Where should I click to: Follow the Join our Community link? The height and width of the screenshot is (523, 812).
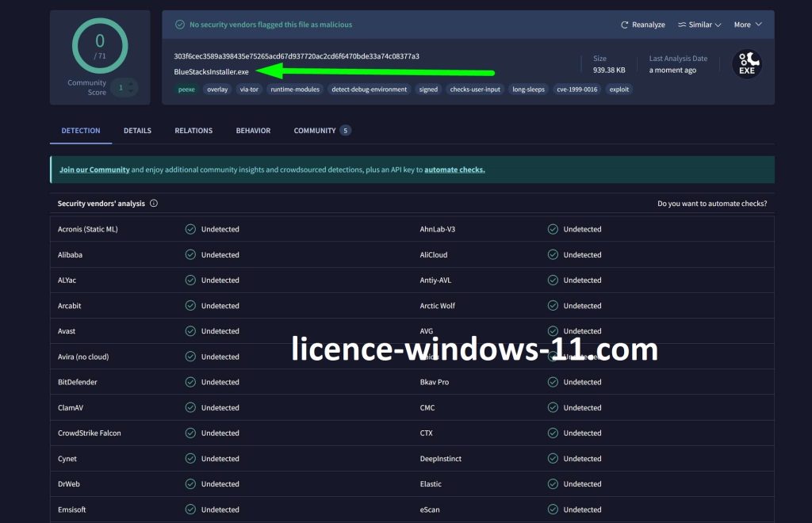click(x=94, y=170)
